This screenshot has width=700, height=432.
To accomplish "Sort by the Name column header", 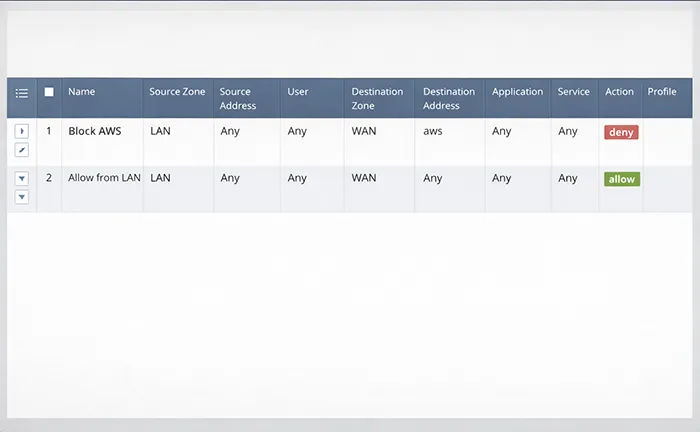I will coord(82,92).
